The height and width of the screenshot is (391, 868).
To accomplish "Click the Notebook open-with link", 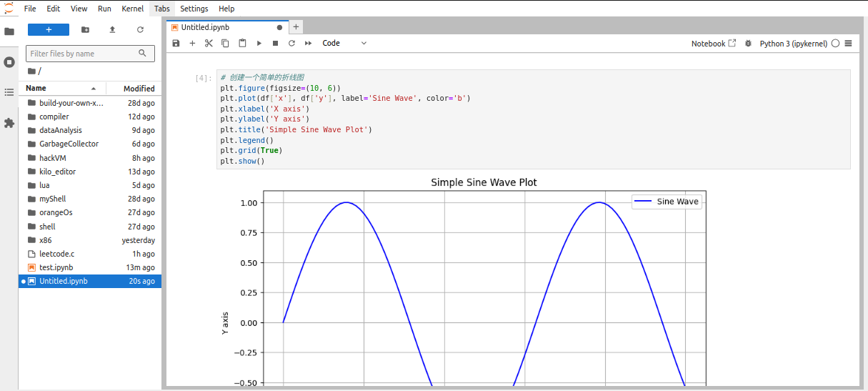I will pos(713,44).
